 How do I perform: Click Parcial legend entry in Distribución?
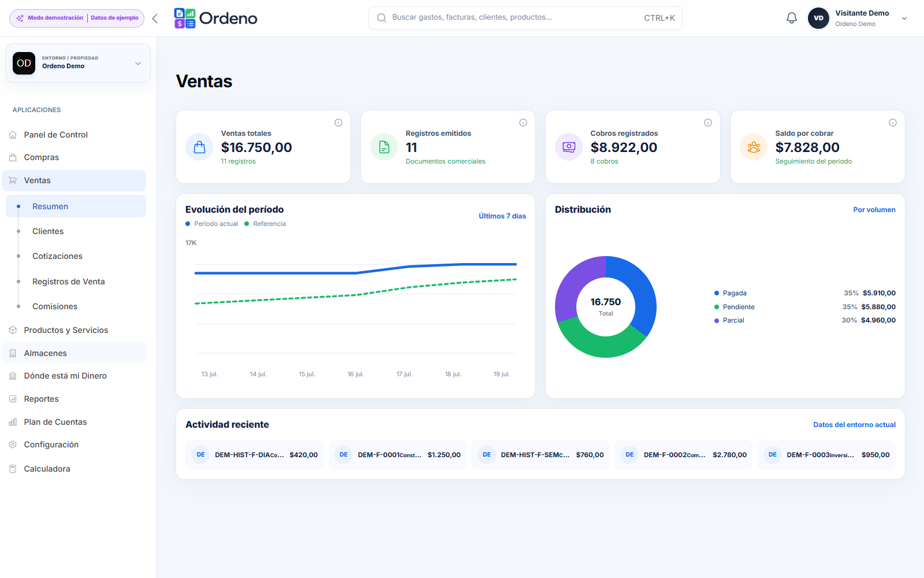[x=805, y=320]
